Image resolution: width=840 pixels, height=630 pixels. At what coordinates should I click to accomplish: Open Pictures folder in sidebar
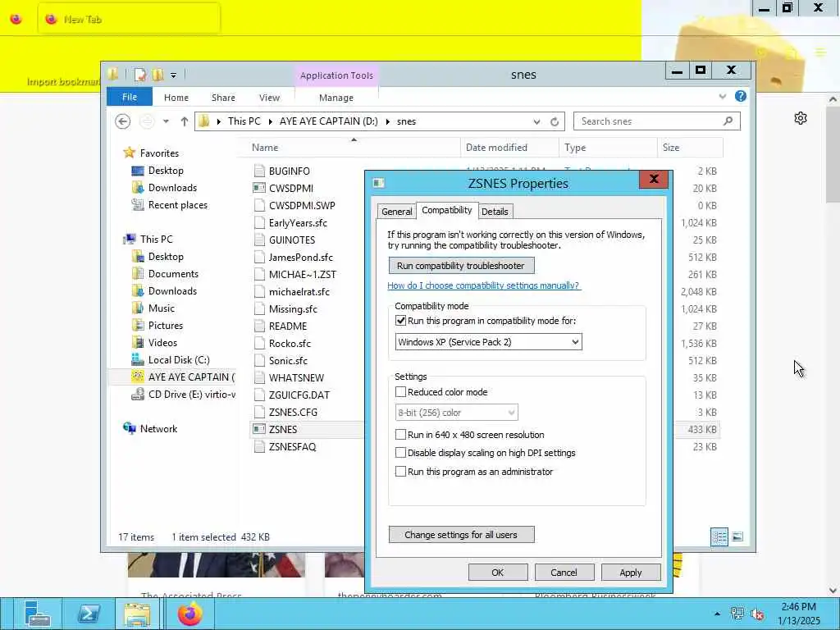[165, 326]
